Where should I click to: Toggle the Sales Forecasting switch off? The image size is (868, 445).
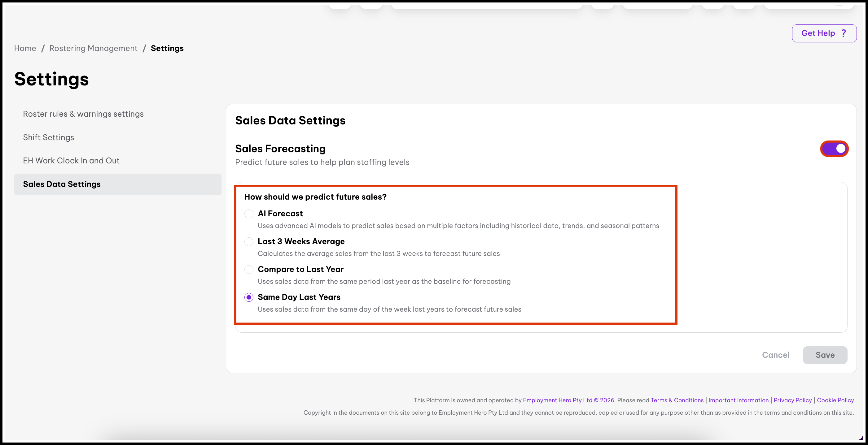pos(834,149)
